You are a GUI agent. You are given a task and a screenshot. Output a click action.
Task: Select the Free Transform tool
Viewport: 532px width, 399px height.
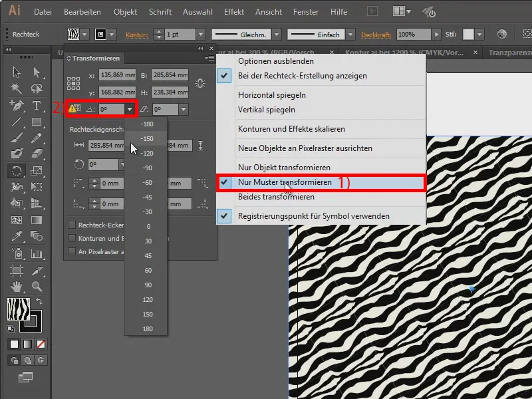(37, 187)
